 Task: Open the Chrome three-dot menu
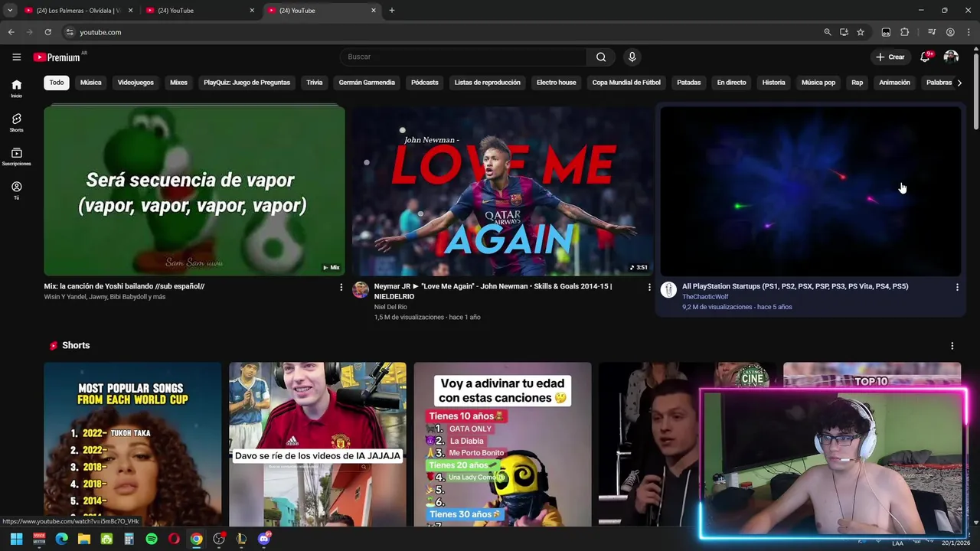click(x=969, y=32)
